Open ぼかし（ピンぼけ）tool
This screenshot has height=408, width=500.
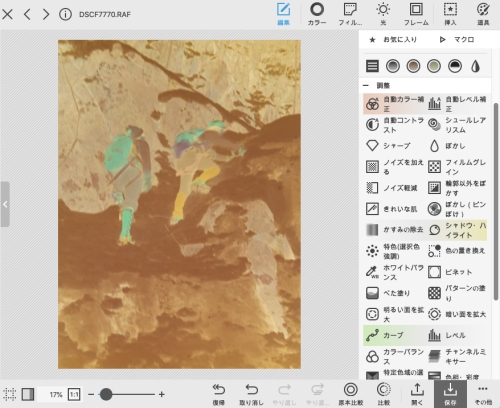[x=457, y=209]
